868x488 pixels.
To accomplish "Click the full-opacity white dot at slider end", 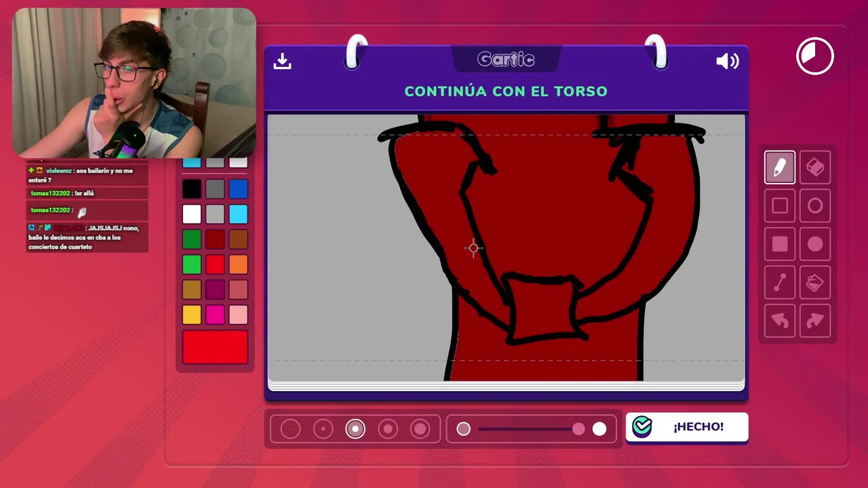I will point(599,428).
